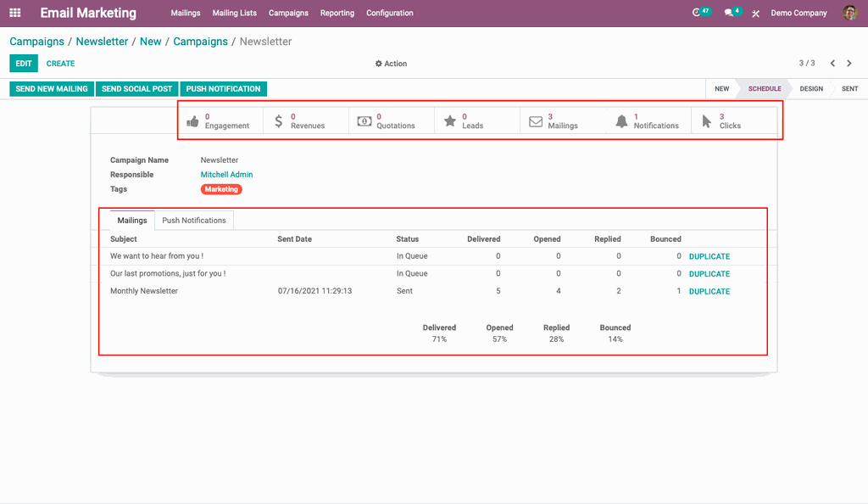Screen dimensions: 868x504
Task: Open Mitchell Admin responsible link
Action: [226, 174]
